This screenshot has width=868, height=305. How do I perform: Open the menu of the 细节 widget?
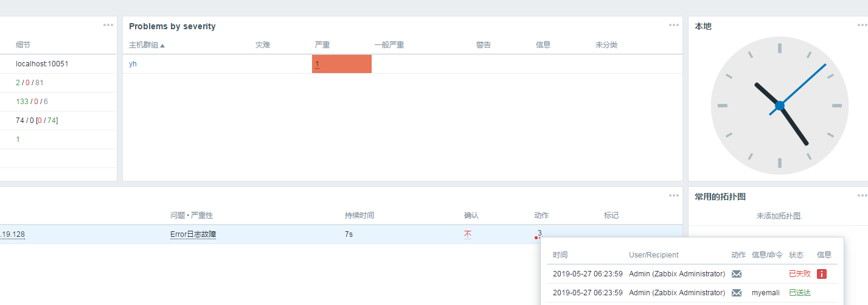point(108,25)
